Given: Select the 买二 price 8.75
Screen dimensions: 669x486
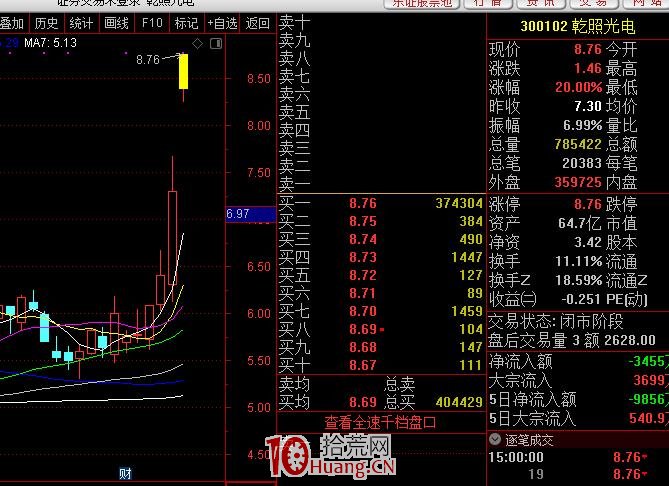Looking at the screenshot, I should point(363,221).
